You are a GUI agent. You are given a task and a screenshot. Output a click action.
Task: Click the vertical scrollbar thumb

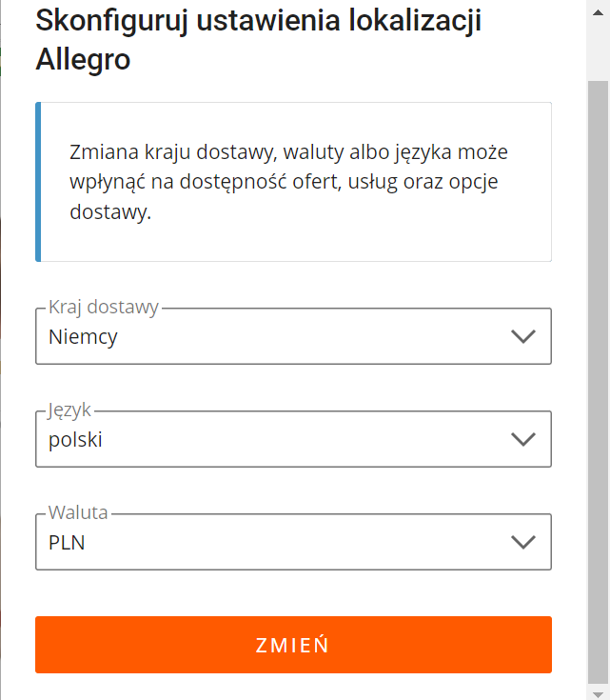click(x=598, y=382)
